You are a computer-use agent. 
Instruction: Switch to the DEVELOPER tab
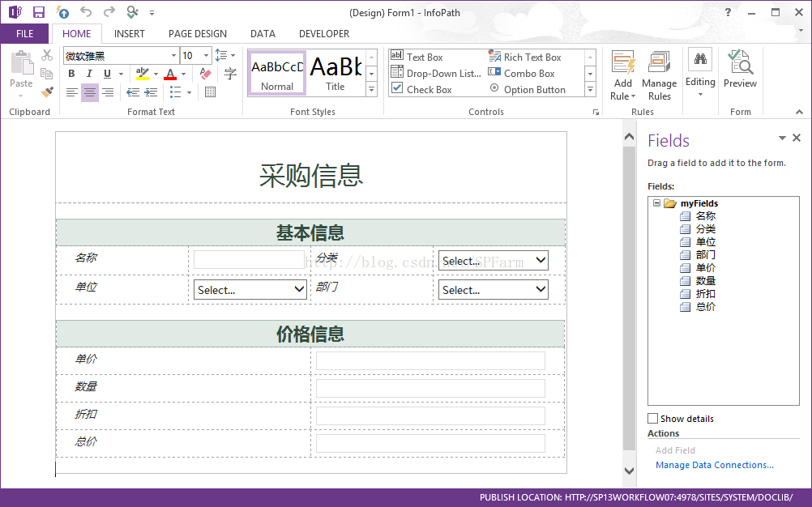324,34
